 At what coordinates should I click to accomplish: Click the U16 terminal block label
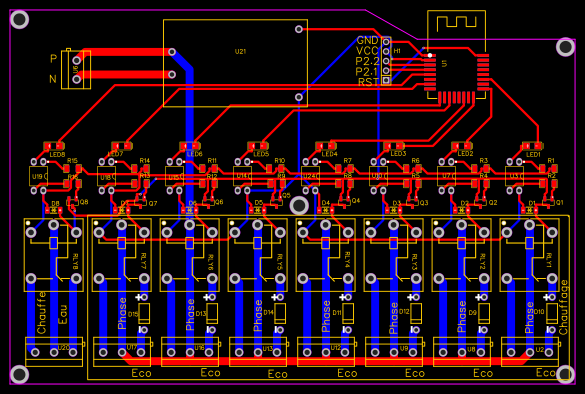pyautogui.click(x=200, y=348)
